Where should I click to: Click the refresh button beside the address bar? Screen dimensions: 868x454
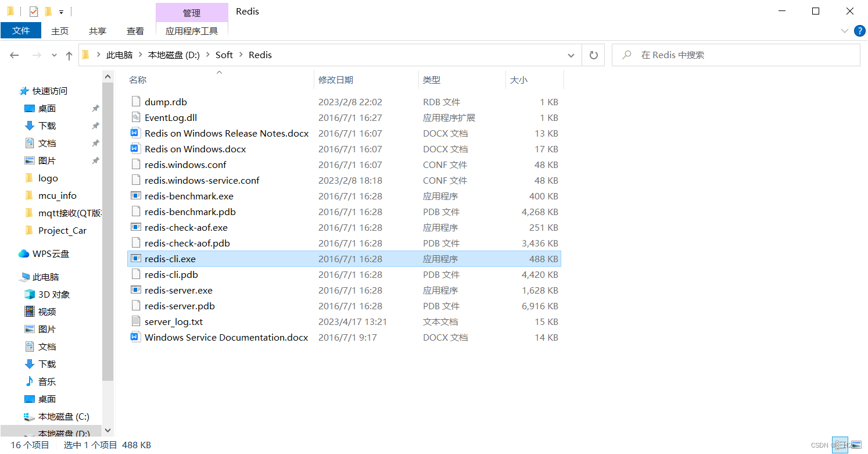[593, 55]
